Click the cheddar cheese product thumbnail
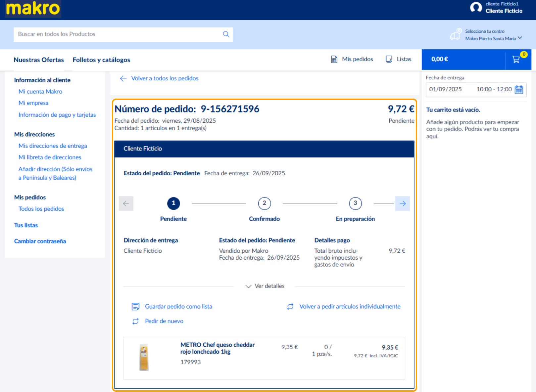Viewport: 536px width, 392px height. point(144,357)
